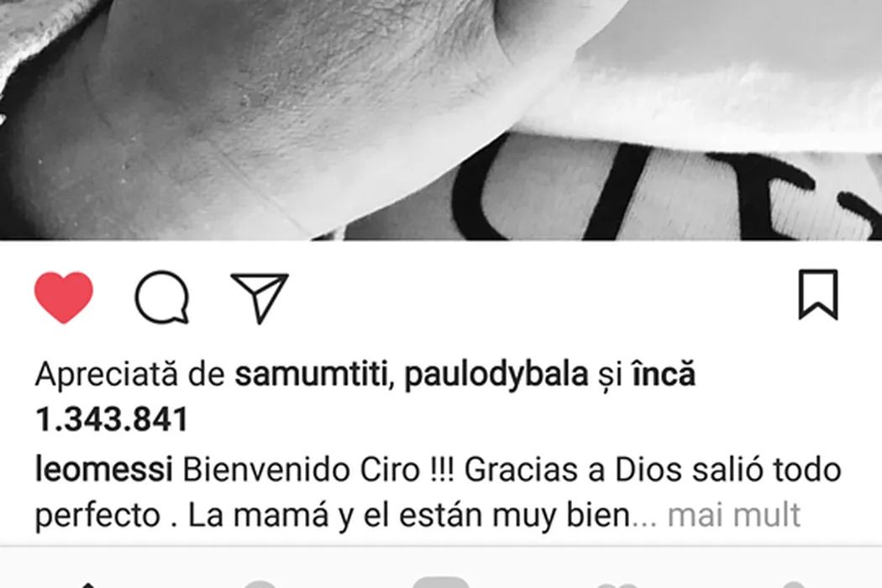Tap the black and white post photo
Viewport: 882px width, 588px height.
pyautogui.click(x=441, y=120)
